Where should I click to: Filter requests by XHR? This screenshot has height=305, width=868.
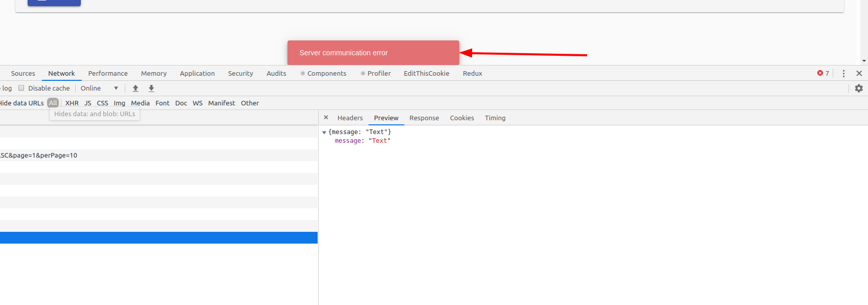(72, 103)
